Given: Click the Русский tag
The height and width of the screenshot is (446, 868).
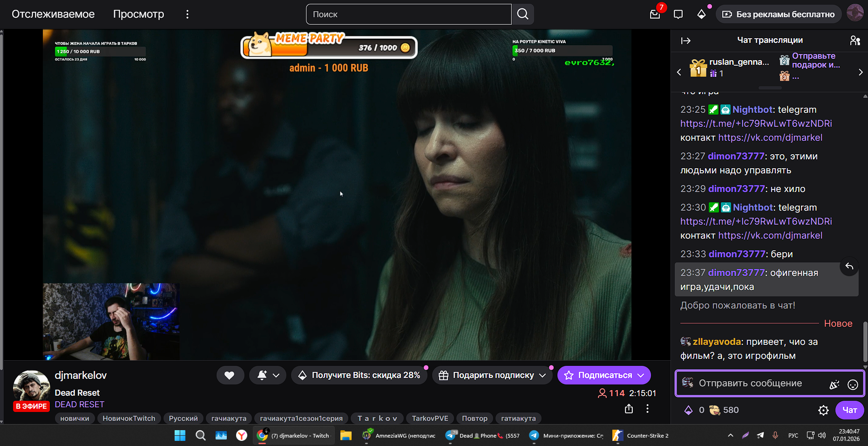Looking at the screenshot, I should (x=183, y=419).
